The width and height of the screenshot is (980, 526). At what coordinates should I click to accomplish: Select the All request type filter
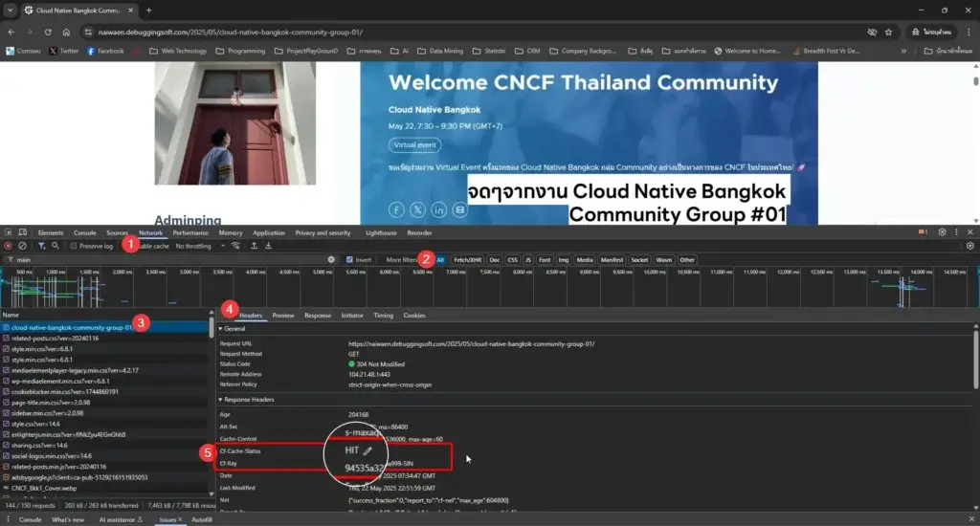[440, 260]
